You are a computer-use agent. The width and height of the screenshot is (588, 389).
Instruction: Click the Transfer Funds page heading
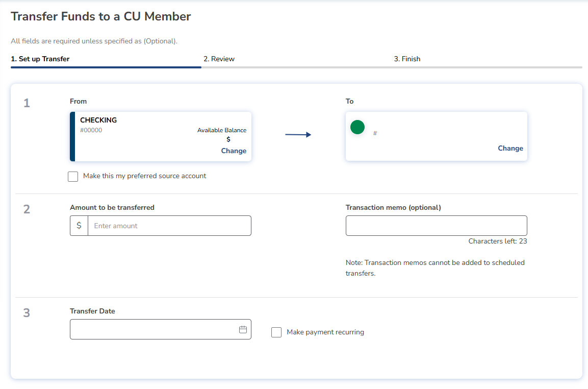tap(101, 16)
